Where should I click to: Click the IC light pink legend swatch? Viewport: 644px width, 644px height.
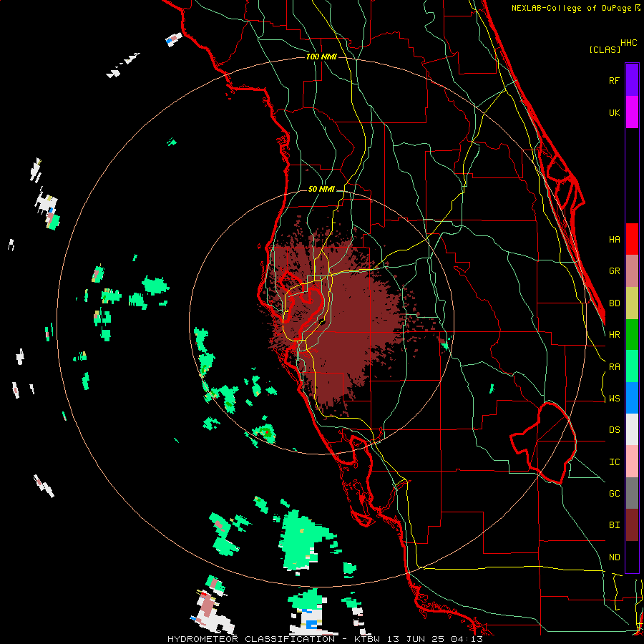click(x=632, y=462)
